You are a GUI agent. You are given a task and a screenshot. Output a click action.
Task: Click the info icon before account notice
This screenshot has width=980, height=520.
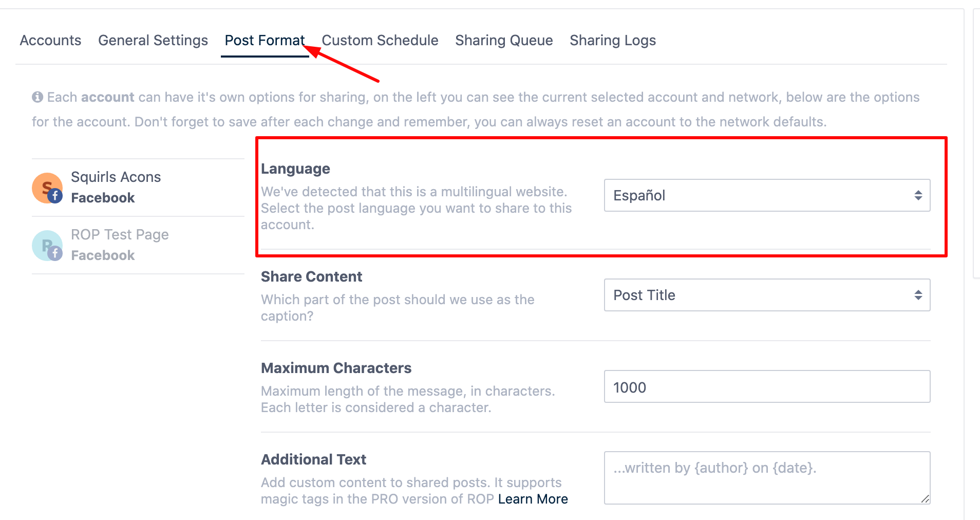(x=37, y=97)
